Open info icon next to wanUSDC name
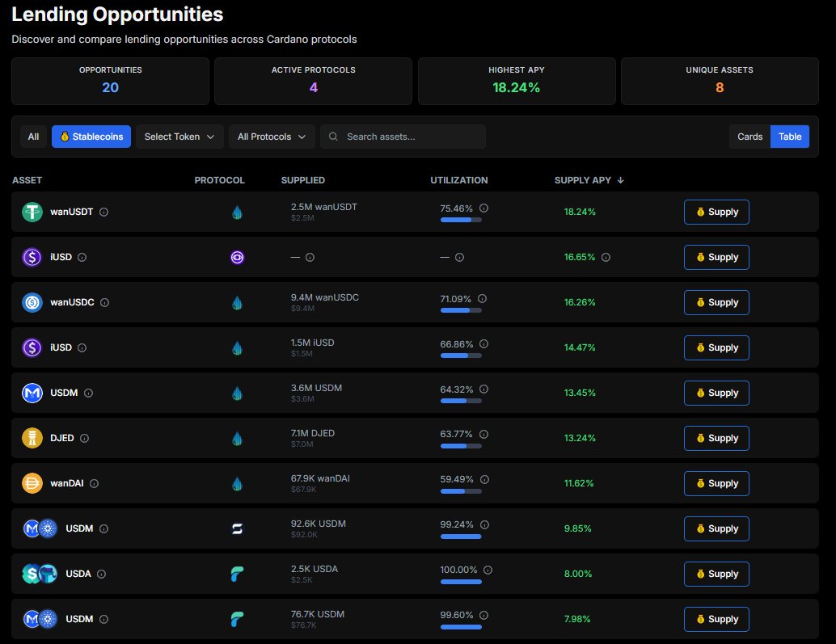 [x=105, y=302]
